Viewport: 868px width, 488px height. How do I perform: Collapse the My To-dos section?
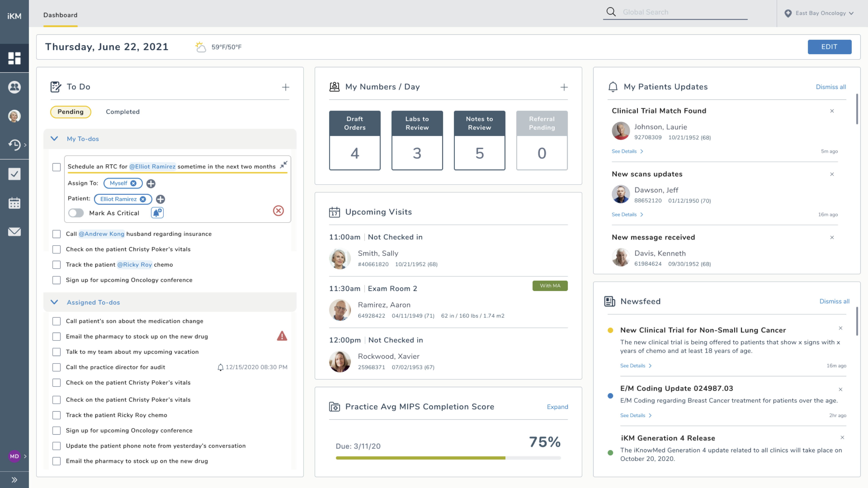coord(54,138)
